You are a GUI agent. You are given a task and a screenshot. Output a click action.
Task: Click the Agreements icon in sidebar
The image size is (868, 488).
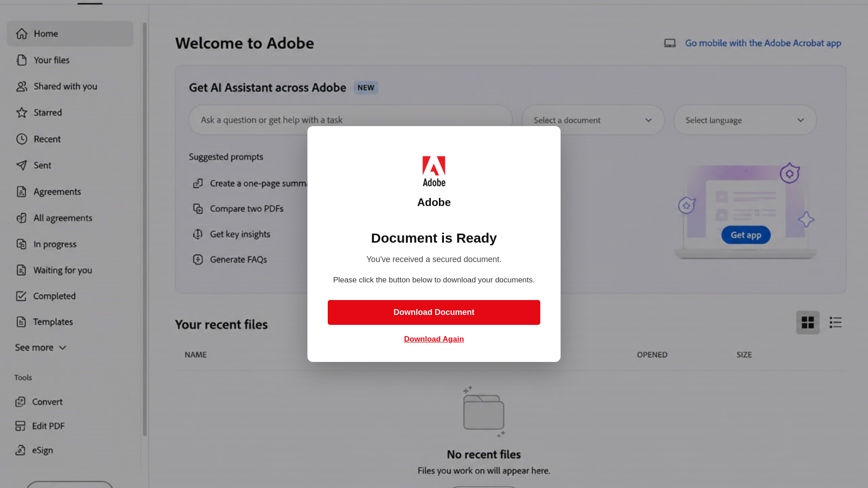[21, 192]
